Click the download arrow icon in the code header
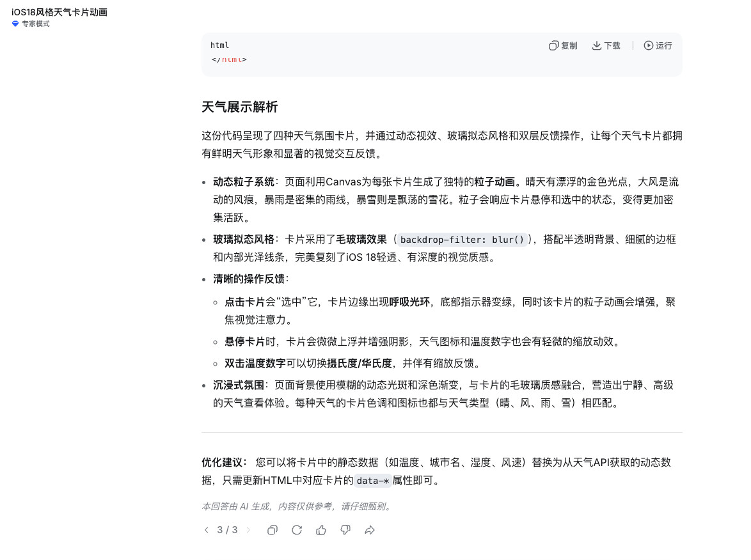The width and height of the screenshot is (751, 560). click(x=597, y=45)
